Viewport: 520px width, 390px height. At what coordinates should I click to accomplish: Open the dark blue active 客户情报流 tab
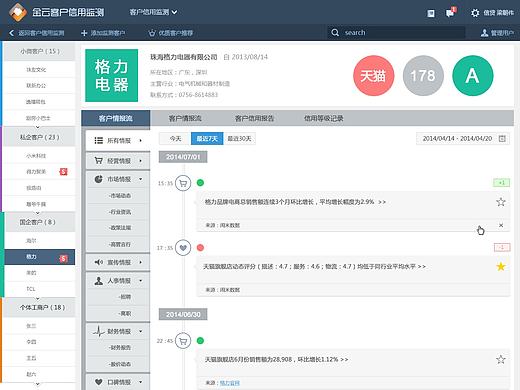point(116,118)
